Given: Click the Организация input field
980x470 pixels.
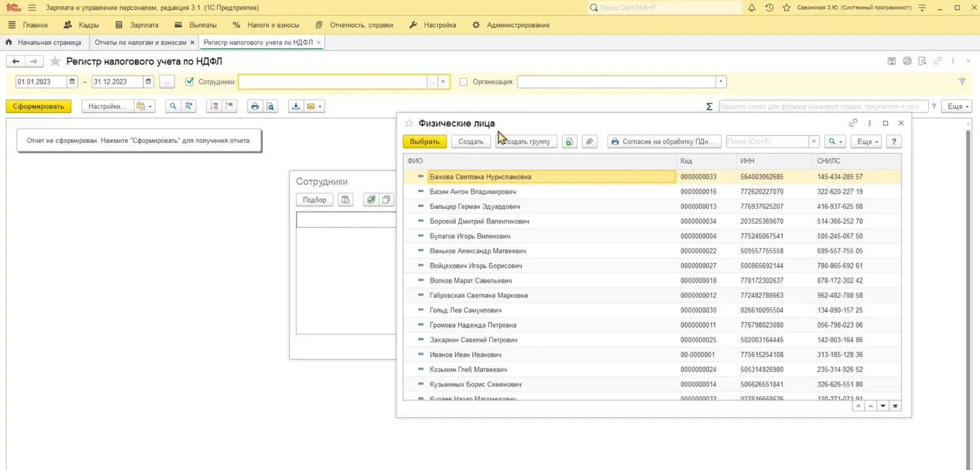Looking at the screenshot, I should (x=616, y=82).
